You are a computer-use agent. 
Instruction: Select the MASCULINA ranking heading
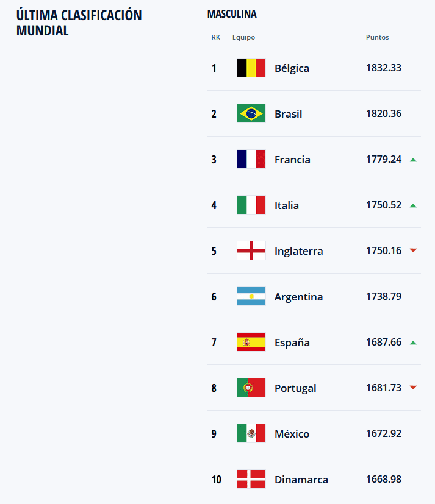point(232,13)
